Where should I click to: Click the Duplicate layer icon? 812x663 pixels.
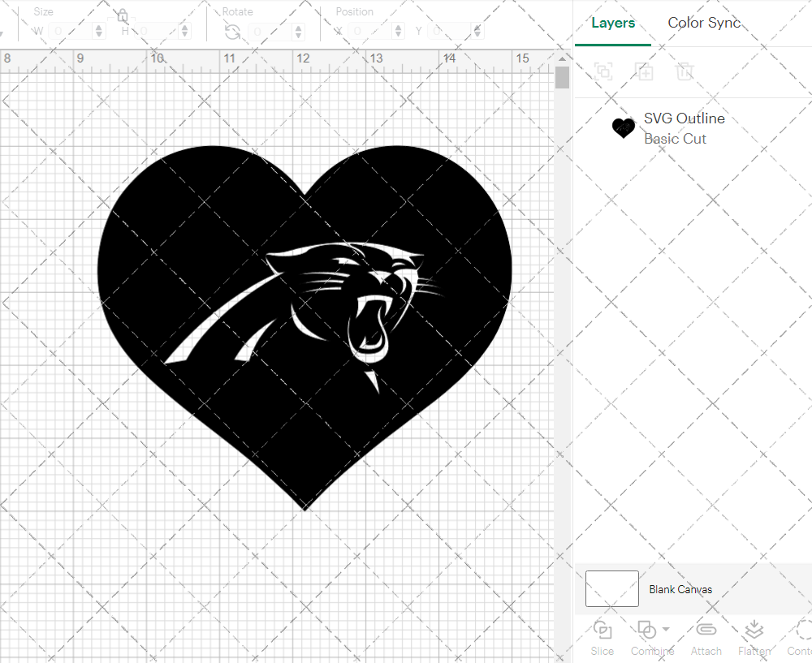coord(644,71)
